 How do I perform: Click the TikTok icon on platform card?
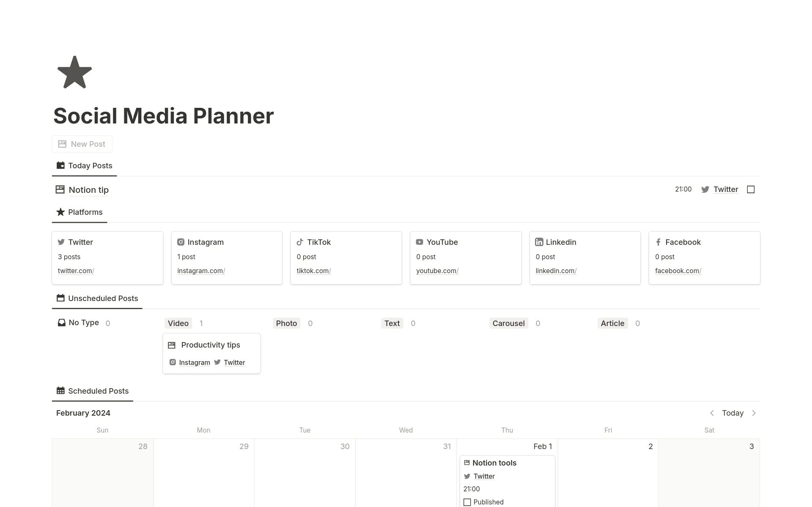300,242
